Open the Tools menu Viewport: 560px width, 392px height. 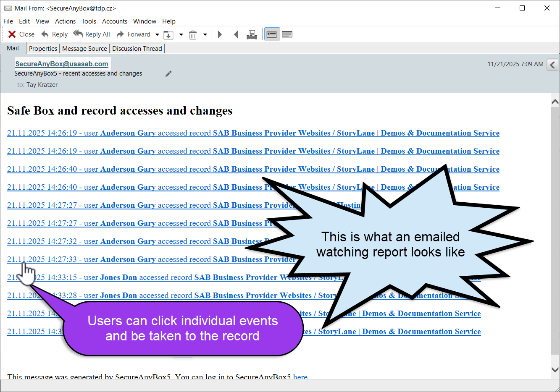coord(89,21)
